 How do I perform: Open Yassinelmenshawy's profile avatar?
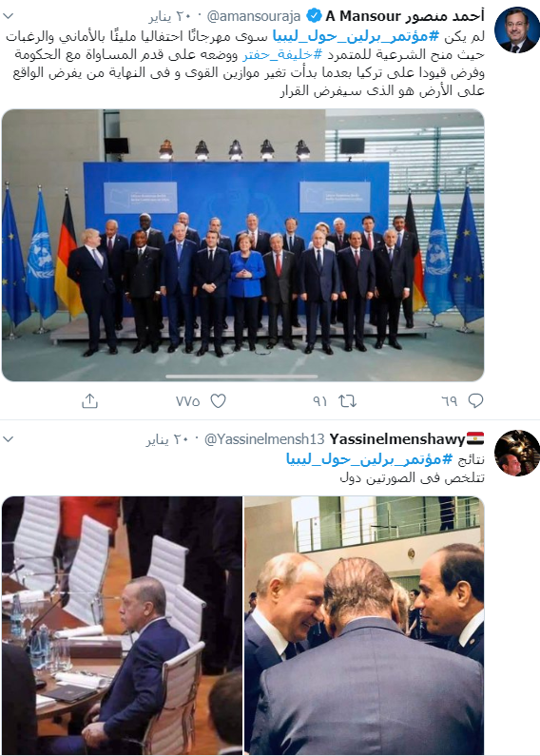[517, 454]
